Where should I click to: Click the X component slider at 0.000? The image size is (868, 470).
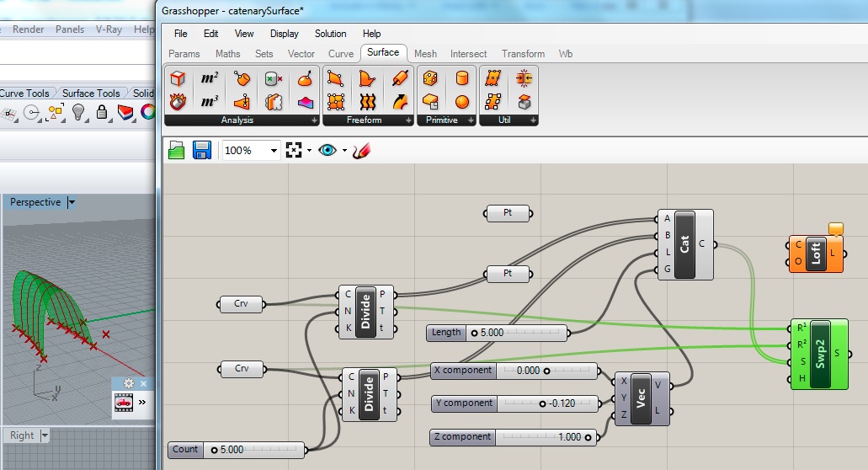(514, 371)
